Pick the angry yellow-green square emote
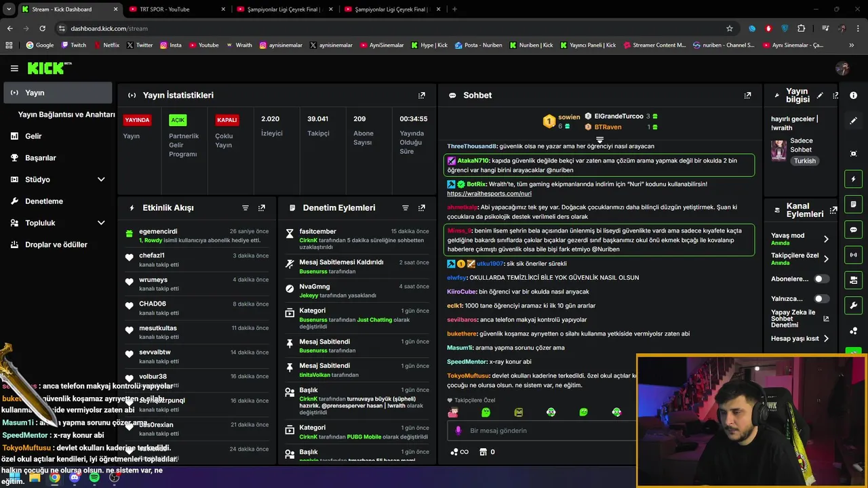This screenshot has width=868, height=488. coord(518,412)
